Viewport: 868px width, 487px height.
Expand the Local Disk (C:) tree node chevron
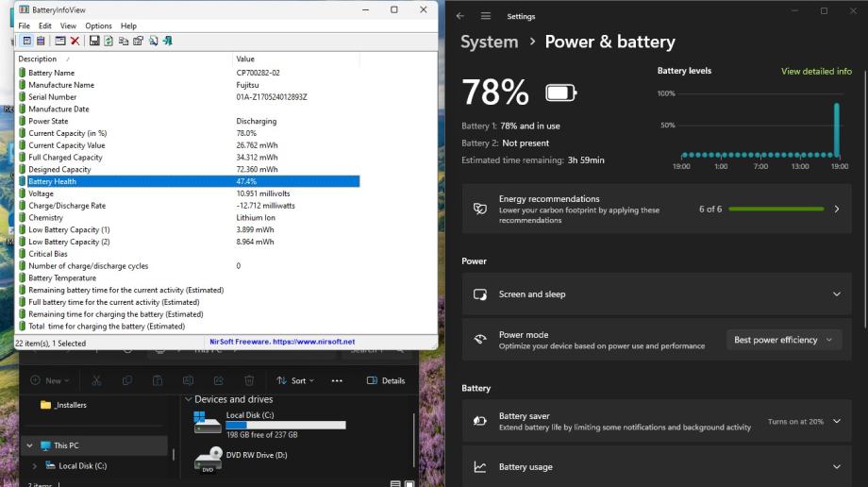pyautogui.click(x=34, y=466)
